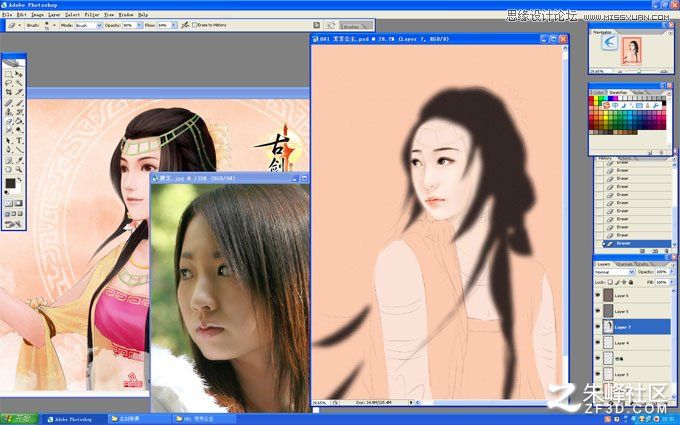Viewport: 680px width, 425px height.
Task: Click the Navigator preview thumbnail
Action: click(631, 51)
